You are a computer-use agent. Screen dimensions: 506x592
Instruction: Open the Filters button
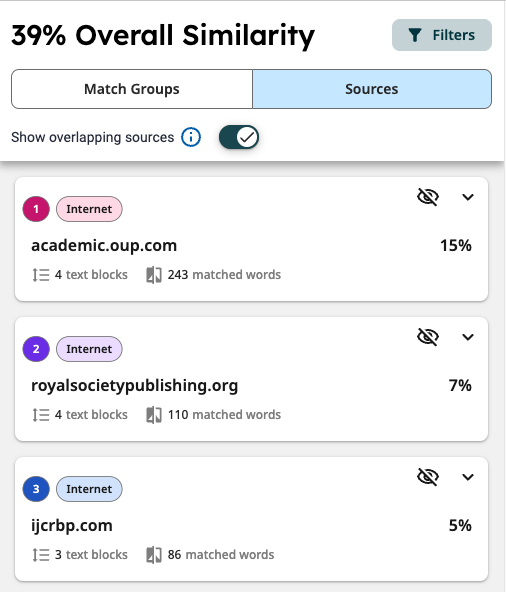click(x=442, y=35)
